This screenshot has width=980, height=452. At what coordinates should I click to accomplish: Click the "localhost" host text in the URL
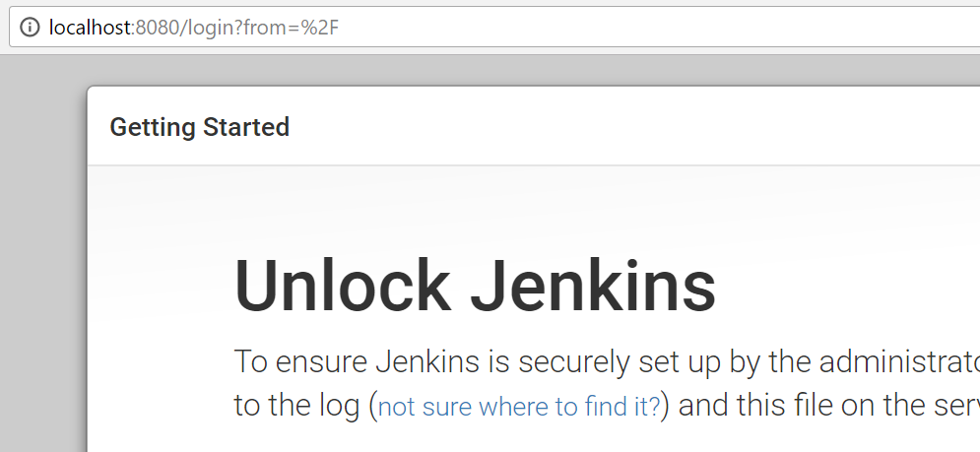[x=90, y=27]
